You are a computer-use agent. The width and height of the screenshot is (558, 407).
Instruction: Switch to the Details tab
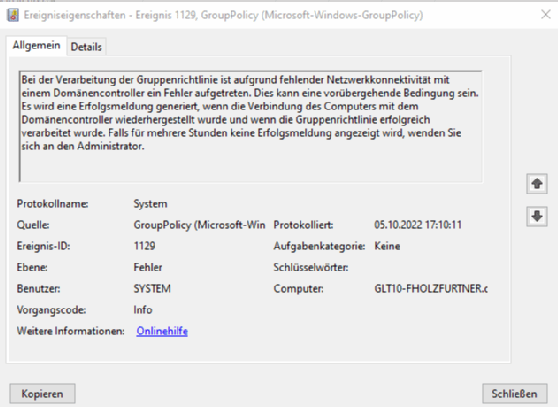click(x=86, y=47)
